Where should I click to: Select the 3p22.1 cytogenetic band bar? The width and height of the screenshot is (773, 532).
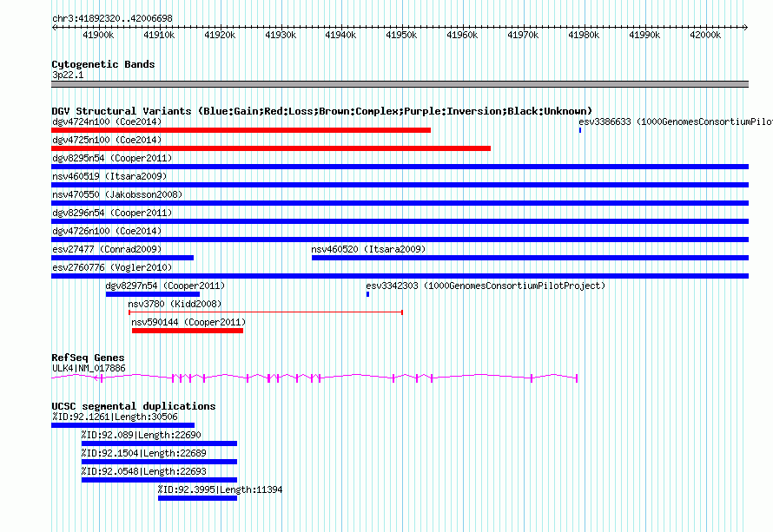point(400,84)
